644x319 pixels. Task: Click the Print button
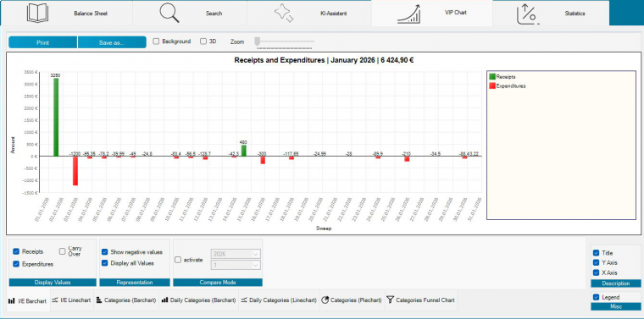[x=42, y=42]
